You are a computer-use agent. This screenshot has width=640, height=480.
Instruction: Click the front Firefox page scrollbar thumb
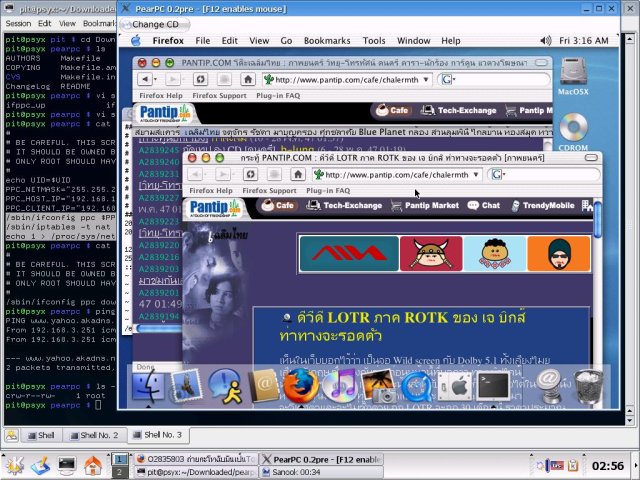coord(598,219)
